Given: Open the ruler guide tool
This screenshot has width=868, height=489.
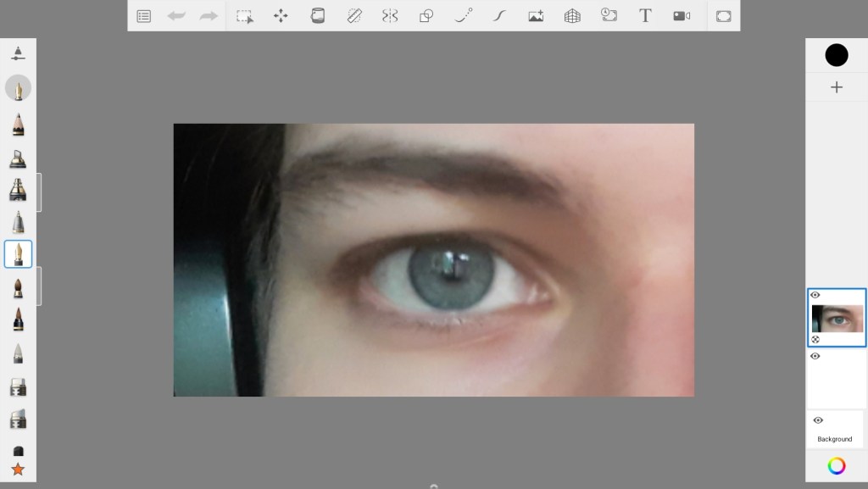Looking at the screenshot, I should pos(354,16).
